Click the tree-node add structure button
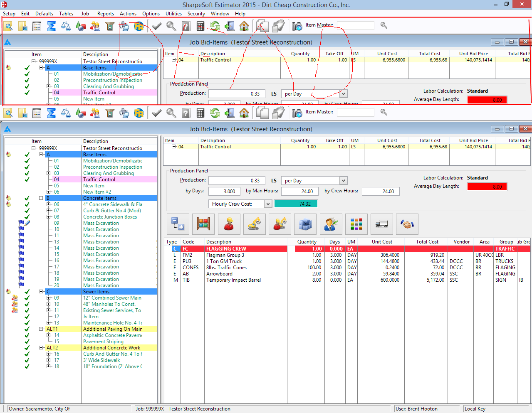 click(178, 224)
